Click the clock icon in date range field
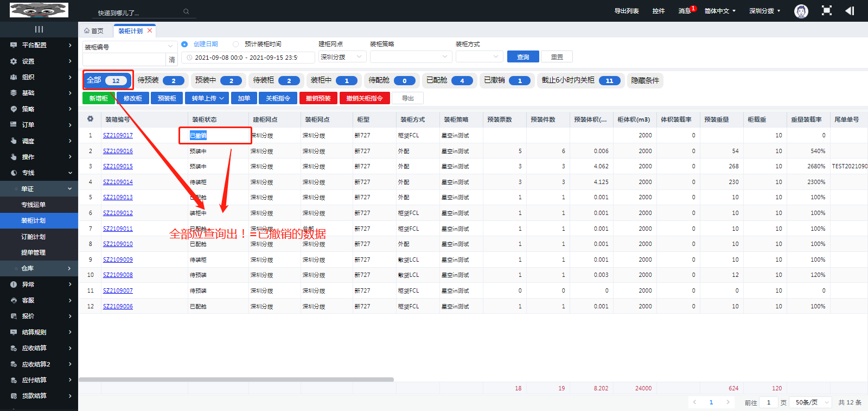The height and width of the screenshot is (411, 868). point(189,58)
